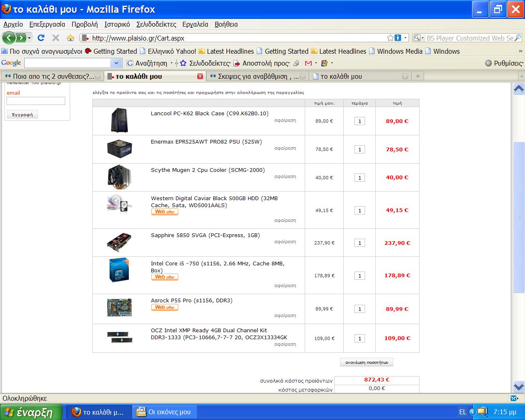Click the Web offer badge under Asrock P55
Image resolution: width=525 pixels, height=420 pixels.
click(x=165, y=307)
